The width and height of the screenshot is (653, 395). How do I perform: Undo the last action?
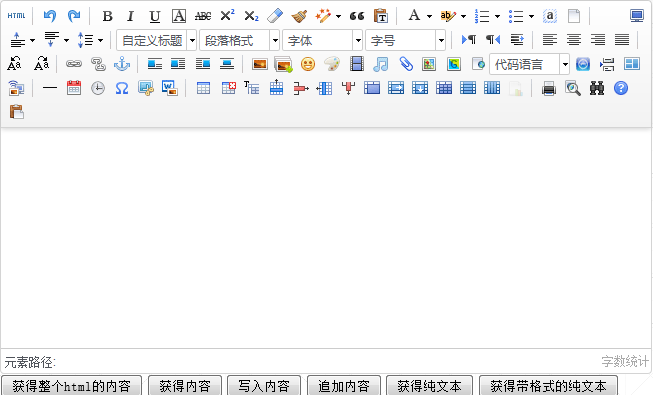tap(50, 16)
